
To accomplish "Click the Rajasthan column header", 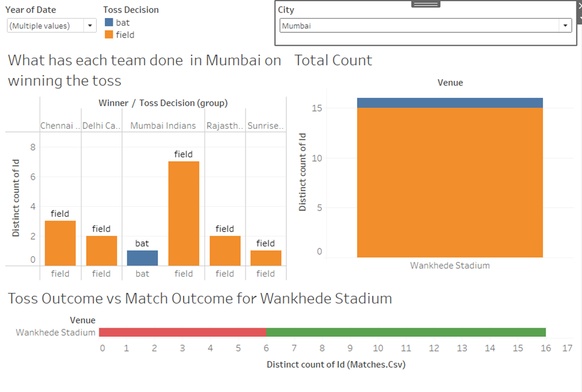I will (224, 125).
